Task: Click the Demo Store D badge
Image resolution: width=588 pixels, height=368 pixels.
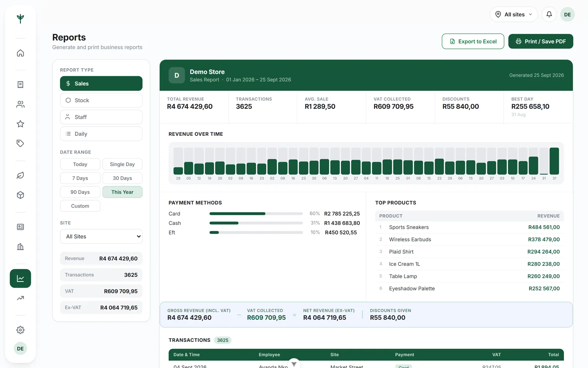Action: (177, 75)
